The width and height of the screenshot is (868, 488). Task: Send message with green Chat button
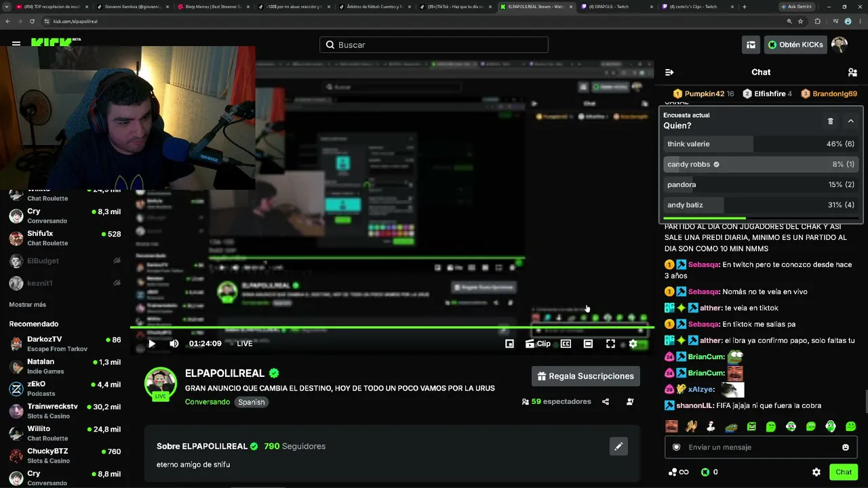pyautogui.click(x=844, y=472)
